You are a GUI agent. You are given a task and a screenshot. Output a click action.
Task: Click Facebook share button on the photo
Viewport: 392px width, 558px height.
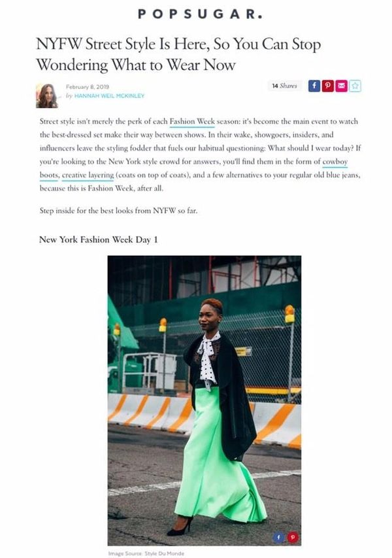pos(278,537)
